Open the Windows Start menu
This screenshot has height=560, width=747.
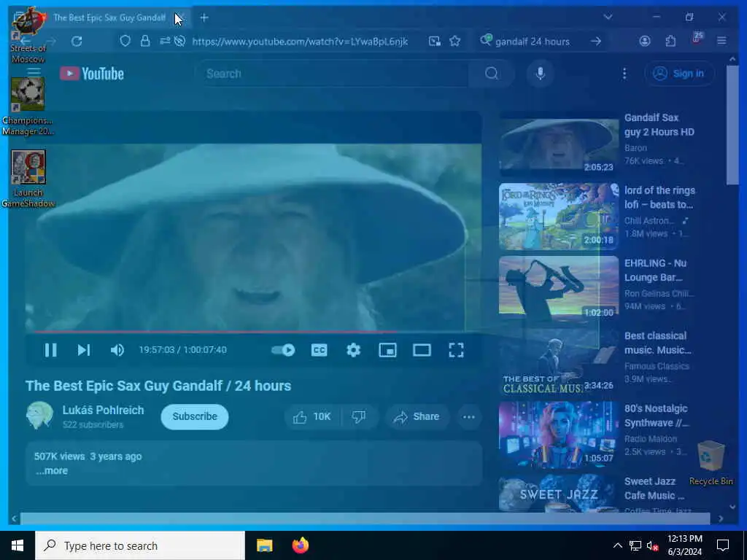tap(18, 545)
